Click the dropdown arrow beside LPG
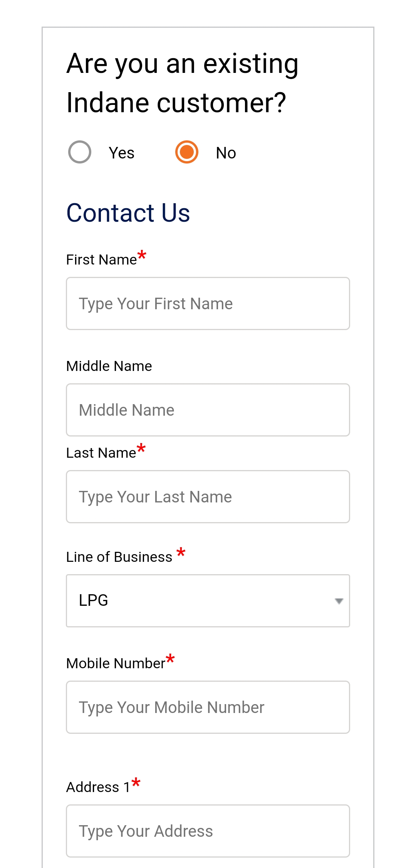Viewport: 416px width, 868px height. tap(339, 601)
